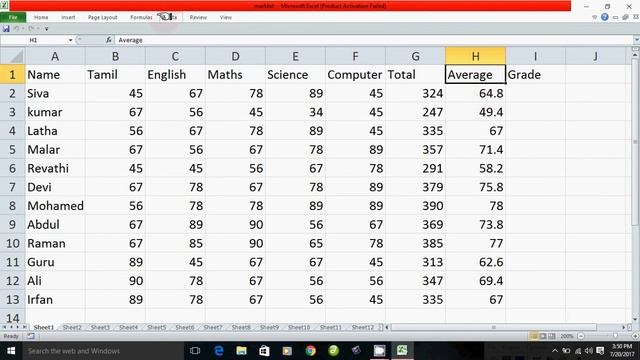The height and width of the screenshot is (360, 640).
Task: Click the zoom slider handle
Action: tap(615, 336)
